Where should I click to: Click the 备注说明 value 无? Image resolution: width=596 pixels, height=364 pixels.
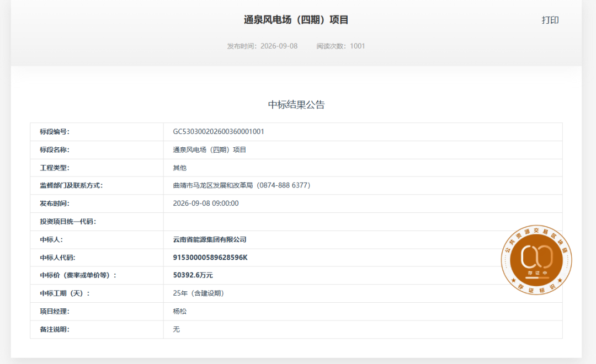[x=177, y=329]
